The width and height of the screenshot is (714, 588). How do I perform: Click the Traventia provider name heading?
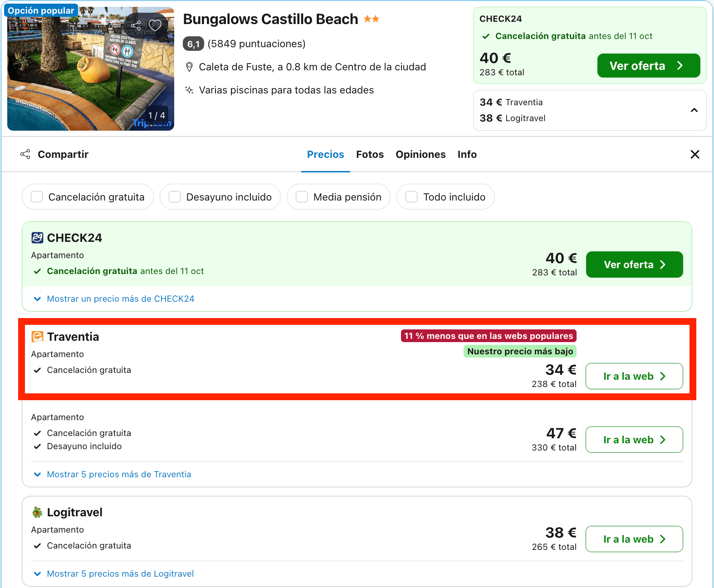point(73,337)
